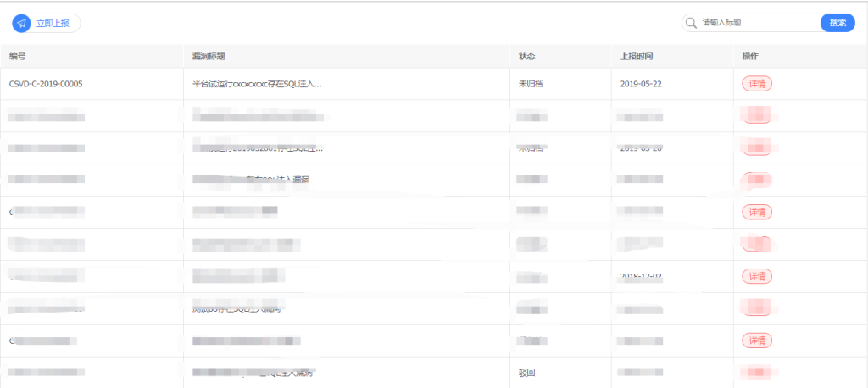The image size is (868, 388).
Task: Open the 立即上报 link
Action: (x=53, y=23)
